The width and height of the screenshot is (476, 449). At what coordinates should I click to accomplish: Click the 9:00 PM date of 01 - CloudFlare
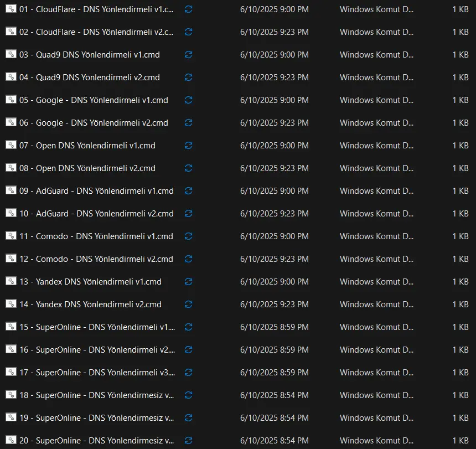coord(275,9)
